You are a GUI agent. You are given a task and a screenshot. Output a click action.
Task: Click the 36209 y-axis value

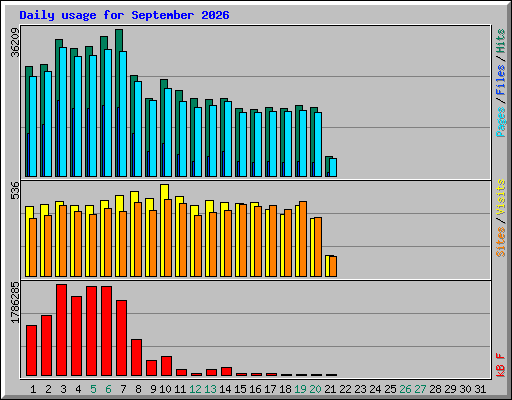pos(15,42)
